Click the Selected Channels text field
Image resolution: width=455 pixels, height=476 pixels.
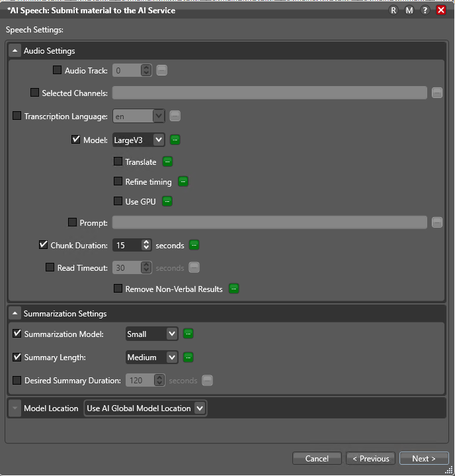270,93
